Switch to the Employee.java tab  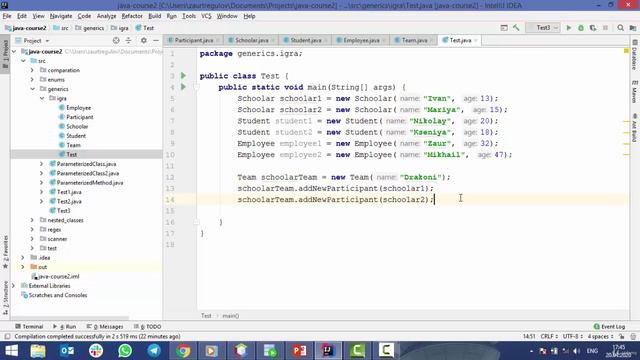361,40
